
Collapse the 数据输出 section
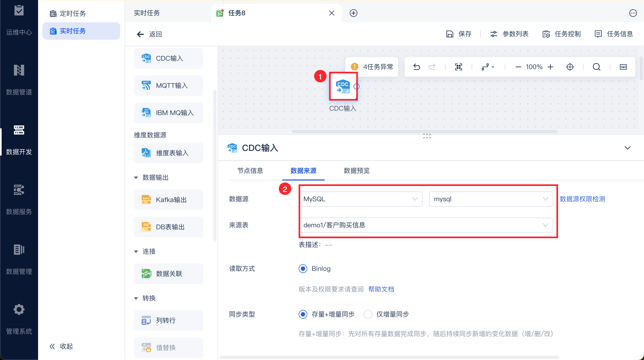136,178
